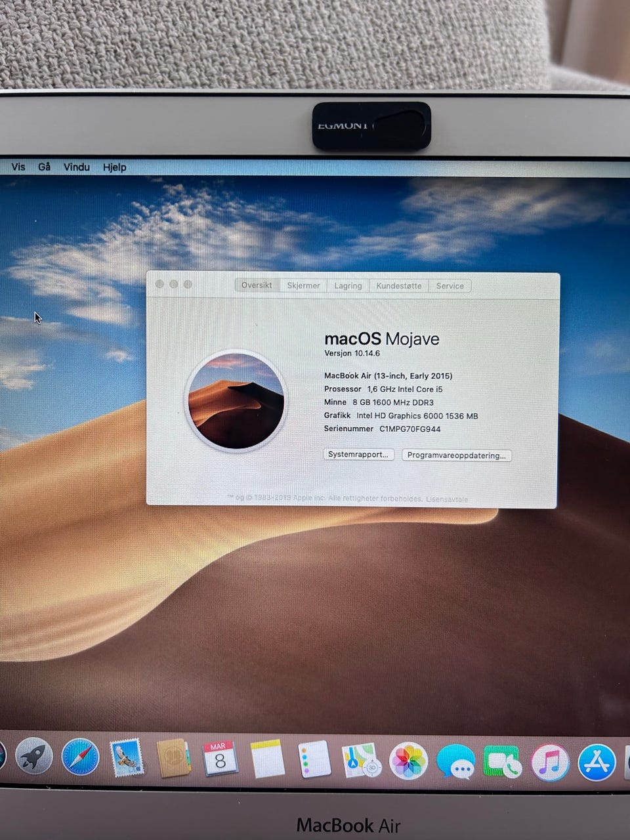Open the Vindu menu

[x=76, y=167]
